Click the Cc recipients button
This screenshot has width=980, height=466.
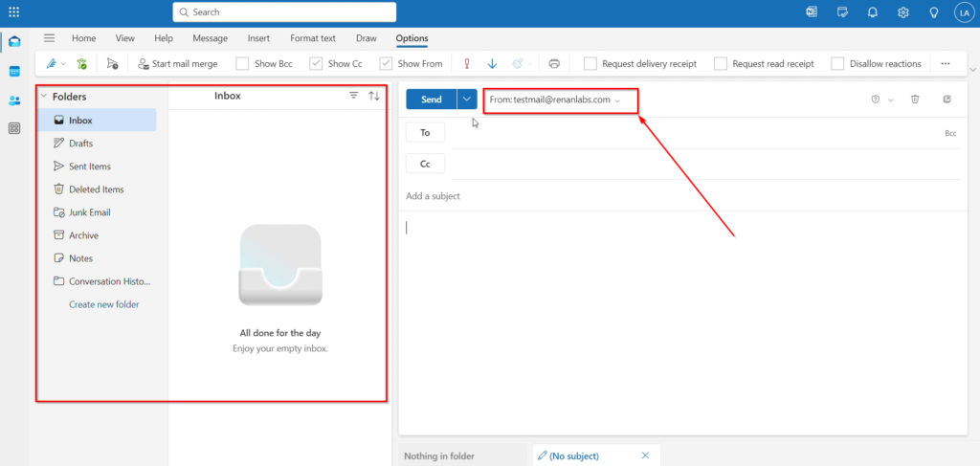426,164
